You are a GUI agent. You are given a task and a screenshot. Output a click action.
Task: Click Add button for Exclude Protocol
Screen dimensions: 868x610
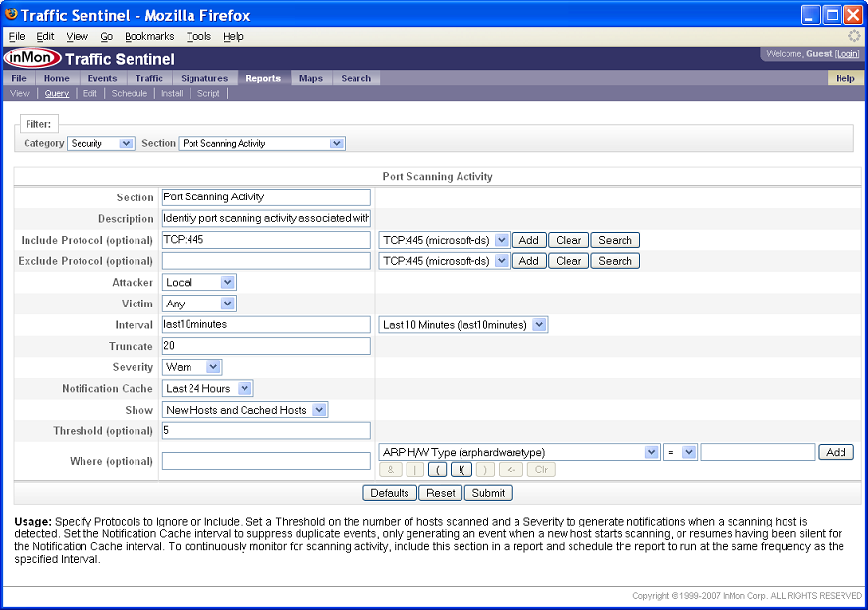click(528, 261)
